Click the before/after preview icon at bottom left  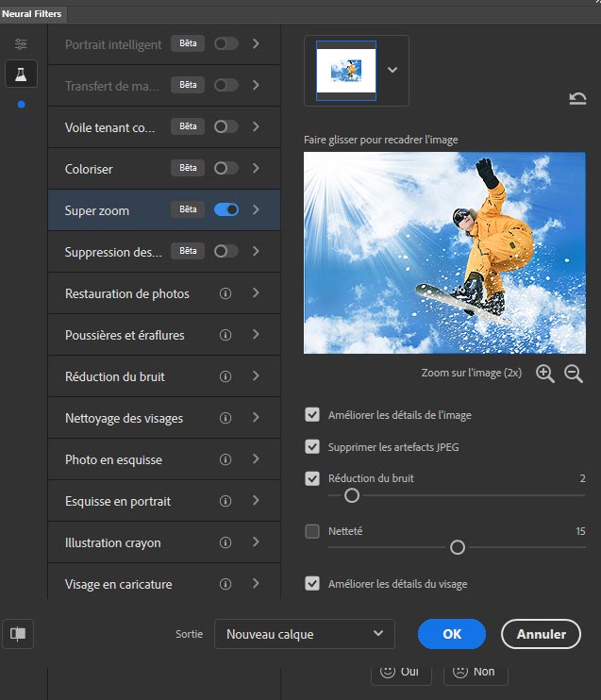coord(18,634)
